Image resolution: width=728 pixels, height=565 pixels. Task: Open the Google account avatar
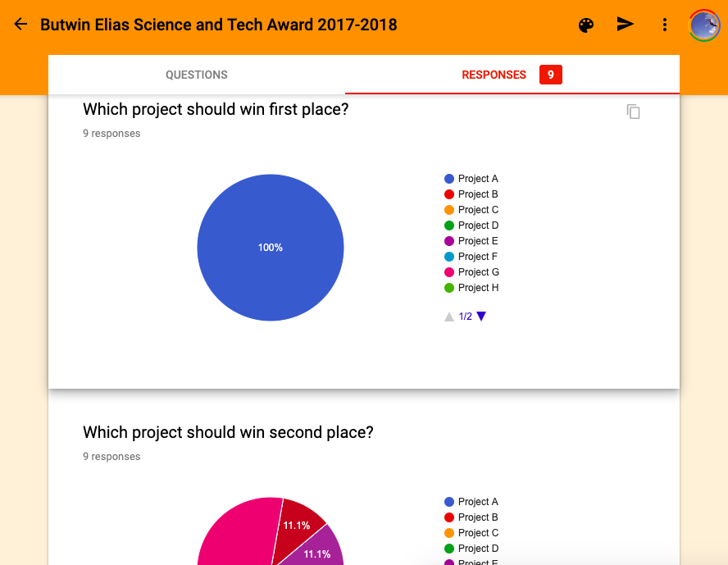[x=704, y=25]
